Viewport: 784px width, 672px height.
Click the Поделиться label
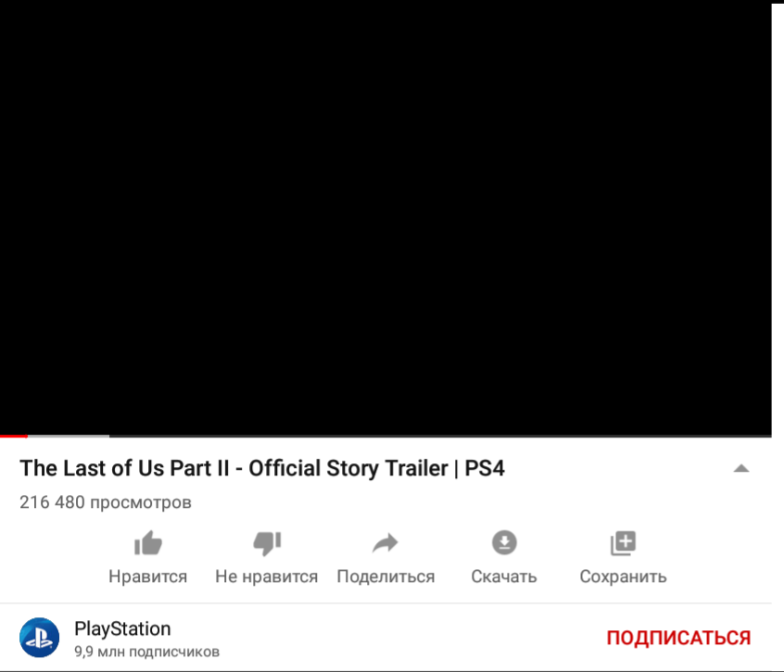(386, 577)
